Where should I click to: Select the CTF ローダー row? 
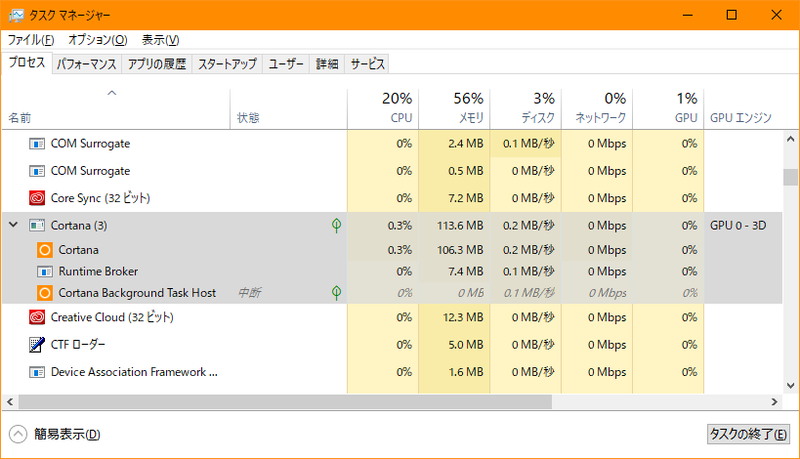[392, 345]
